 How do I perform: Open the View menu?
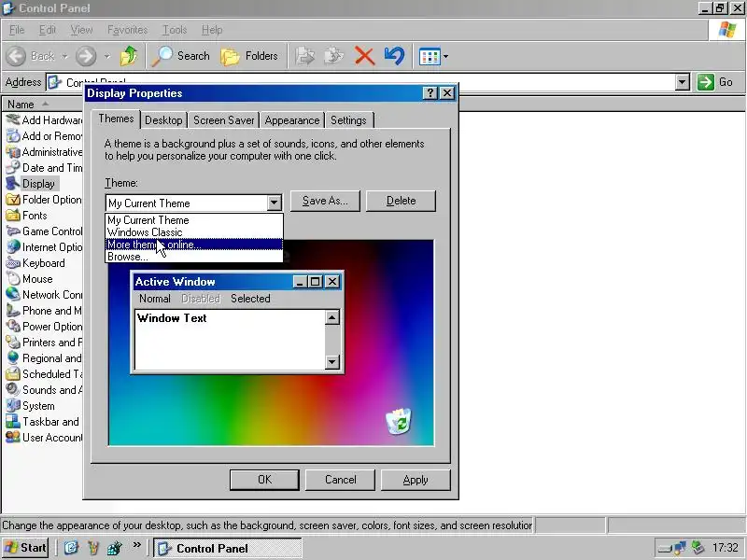81,30
